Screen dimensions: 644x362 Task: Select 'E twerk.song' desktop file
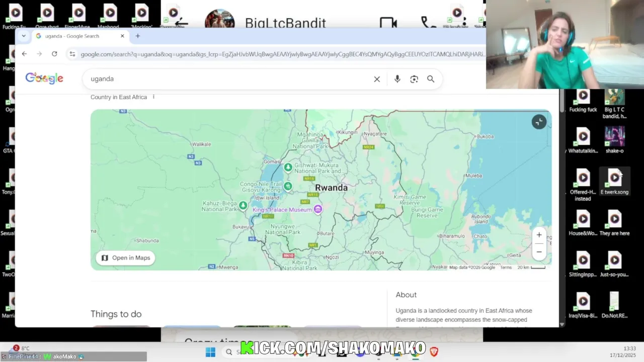click(x=614, y=182)
